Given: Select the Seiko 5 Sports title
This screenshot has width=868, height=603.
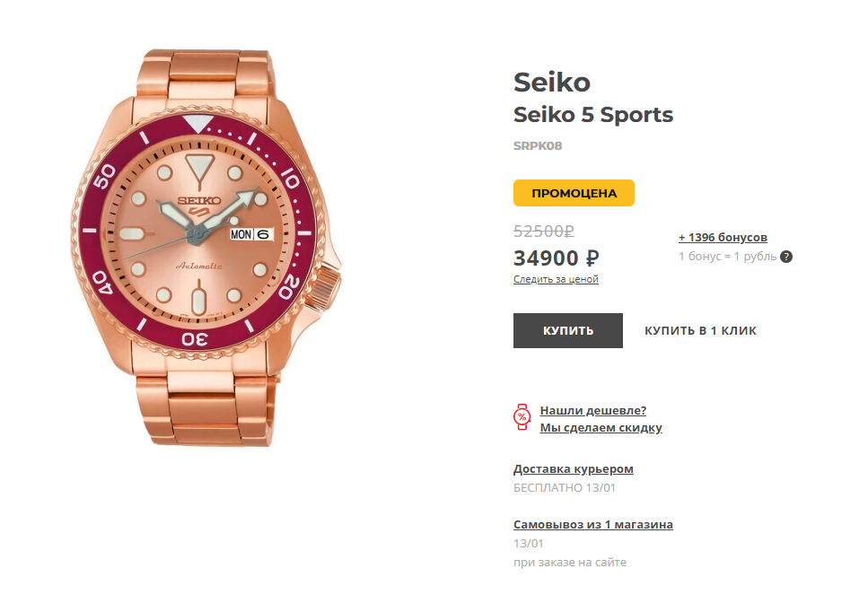Looking at the screenshot, I should point(592,115).
